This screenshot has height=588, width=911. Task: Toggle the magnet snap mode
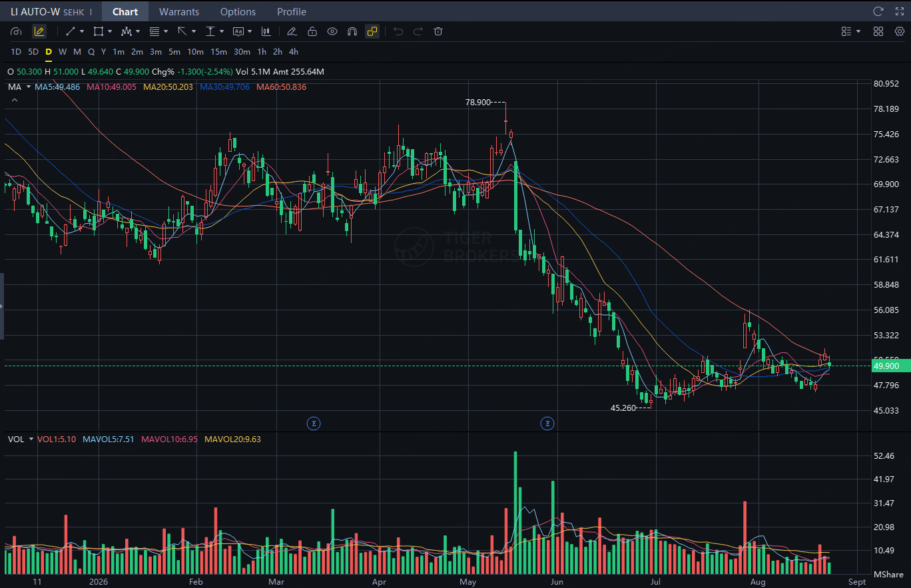[x=352, y=31]
